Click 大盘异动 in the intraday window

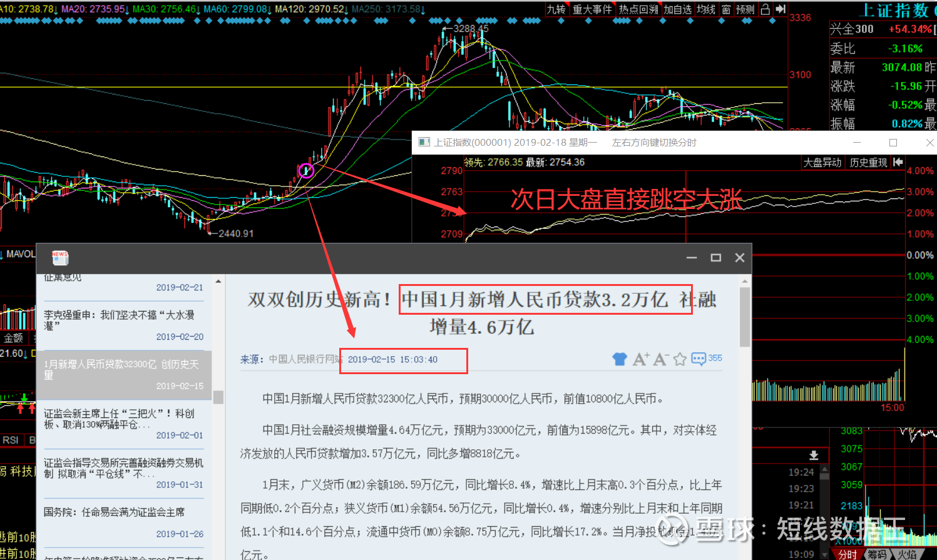coord(822,163)
